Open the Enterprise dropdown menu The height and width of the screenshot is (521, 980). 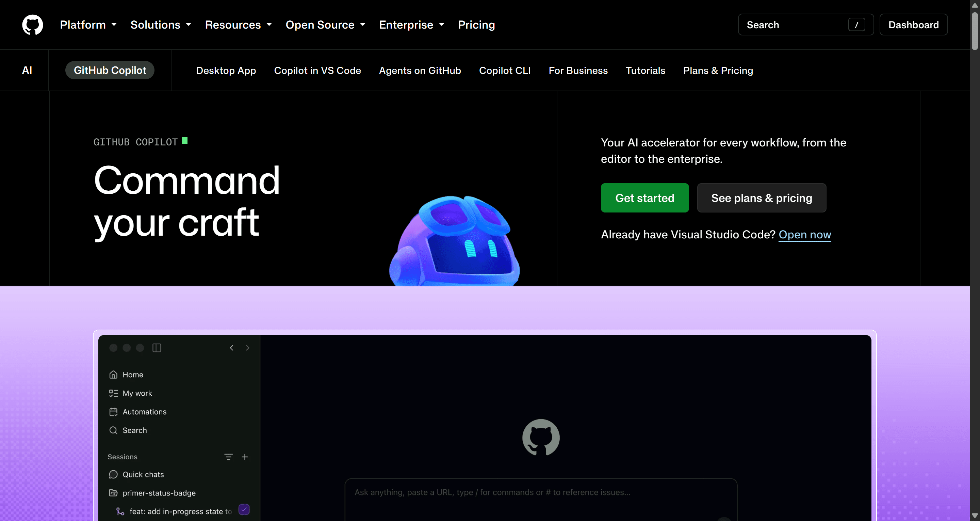click(412, 25)
